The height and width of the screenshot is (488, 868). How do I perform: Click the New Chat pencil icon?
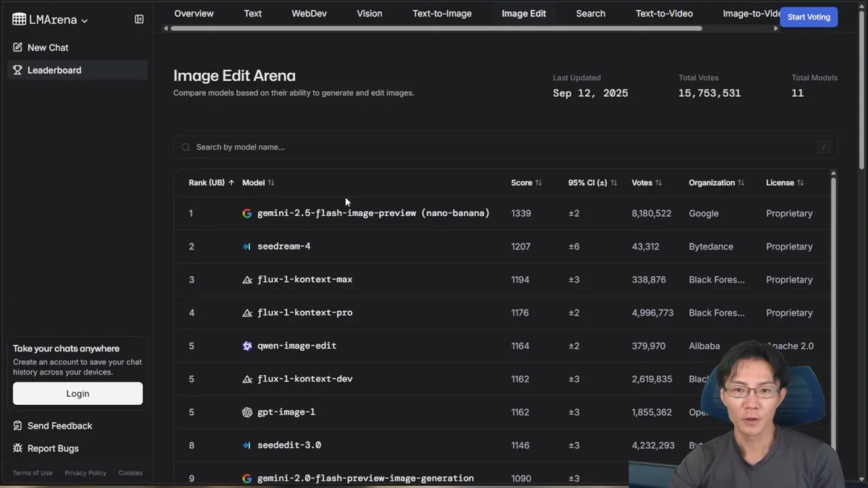(17, 47)
